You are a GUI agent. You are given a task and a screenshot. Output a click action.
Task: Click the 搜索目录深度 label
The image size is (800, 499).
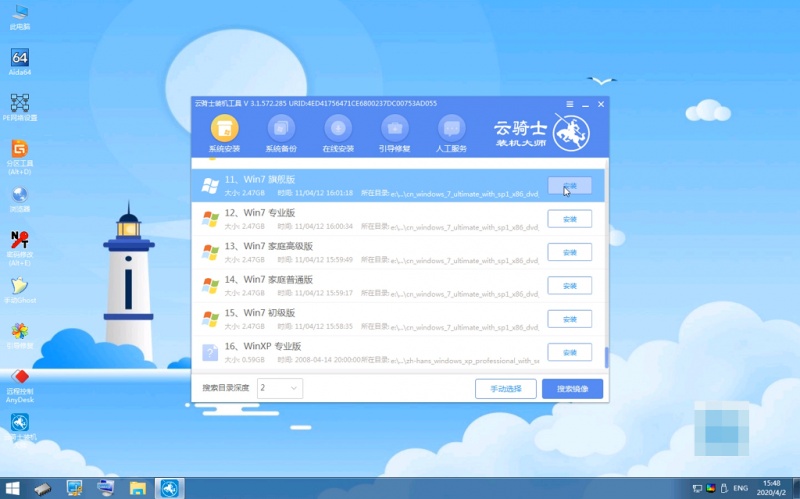click(x=226, y=388)
